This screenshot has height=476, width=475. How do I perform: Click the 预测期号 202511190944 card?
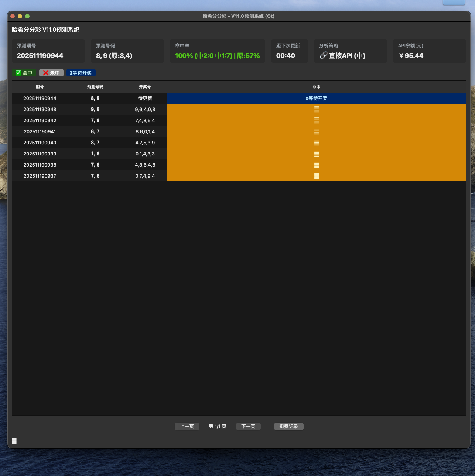[48, 51]
